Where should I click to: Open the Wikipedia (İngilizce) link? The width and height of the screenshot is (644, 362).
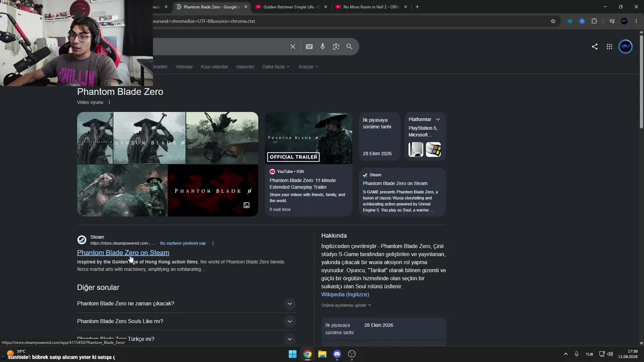(345, 295)
